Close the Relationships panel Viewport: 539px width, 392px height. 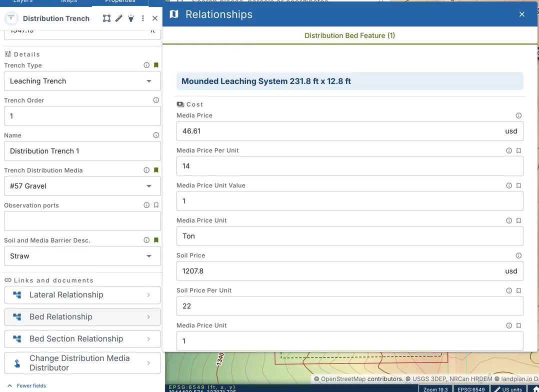pyautogui.click(x=522, y=14)
